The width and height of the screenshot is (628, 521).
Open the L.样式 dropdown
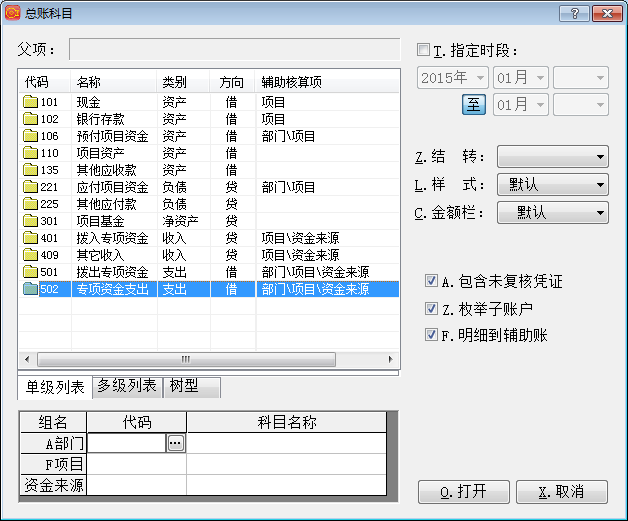pyautogui.click(x=553, y=184)
